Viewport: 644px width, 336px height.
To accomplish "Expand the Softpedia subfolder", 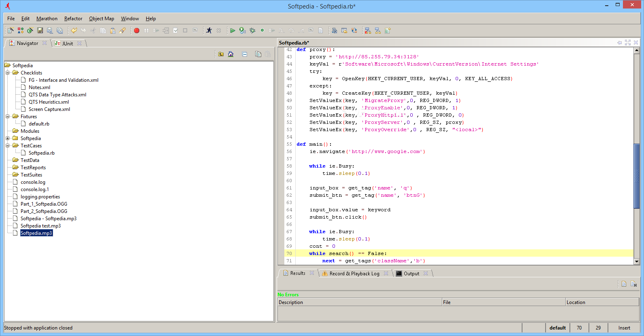I will click(7, 138).
